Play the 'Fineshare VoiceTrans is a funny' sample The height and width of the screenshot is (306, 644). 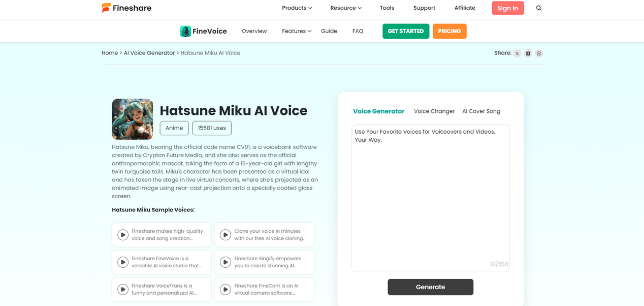[x=123, y=289]
